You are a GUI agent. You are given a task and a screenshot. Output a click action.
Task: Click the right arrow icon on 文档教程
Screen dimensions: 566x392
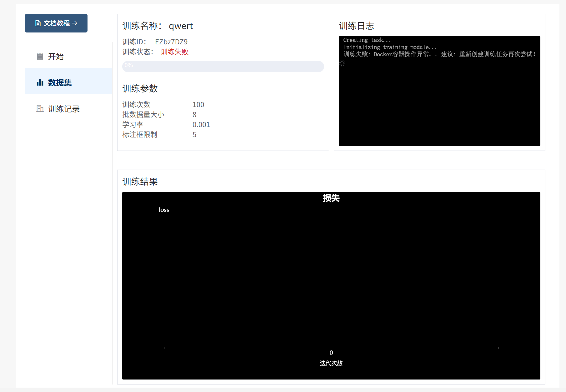click(75, 23)
